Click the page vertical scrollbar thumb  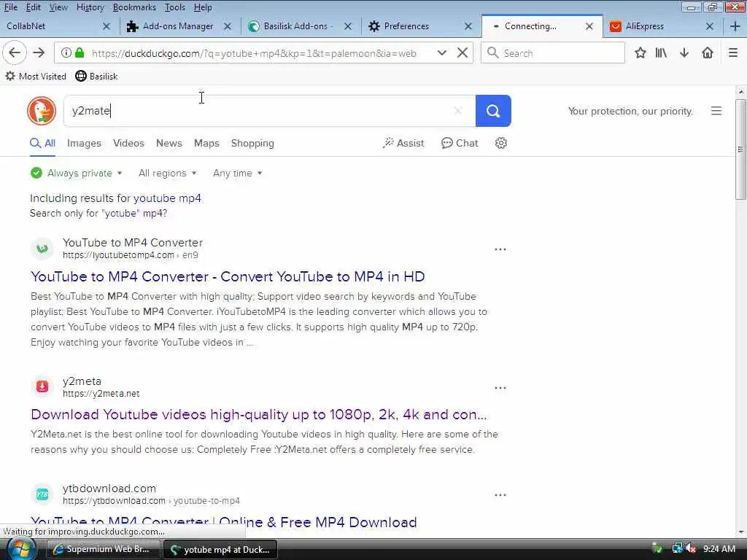[741, 149]
